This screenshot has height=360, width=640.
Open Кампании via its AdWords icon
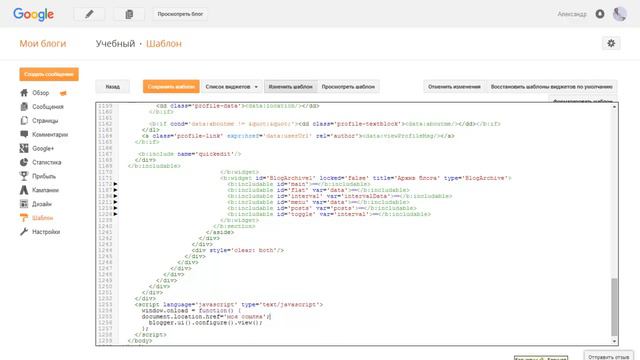tap(24, 190)
